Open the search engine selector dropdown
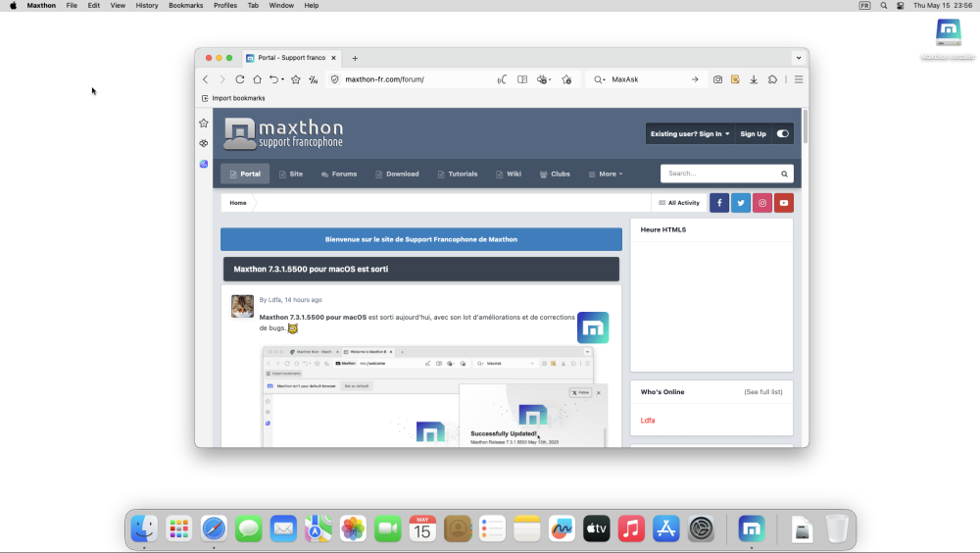The height and width of the screenshot is (553, 980). point(600,79)
